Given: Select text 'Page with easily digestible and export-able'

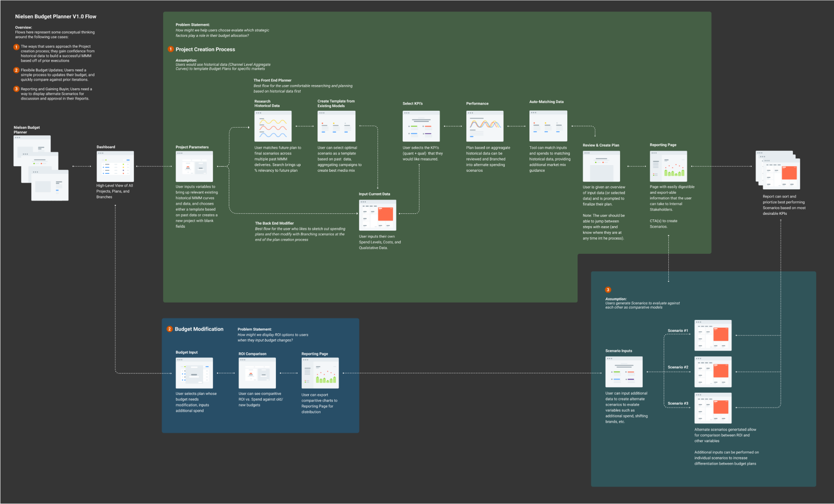Looking at the screenshot, I should coord(672,198).
